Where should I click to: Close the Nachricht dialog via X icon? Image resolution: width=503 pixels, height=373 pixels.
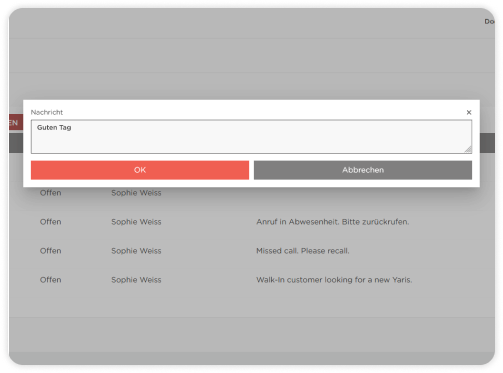point(469,112)
